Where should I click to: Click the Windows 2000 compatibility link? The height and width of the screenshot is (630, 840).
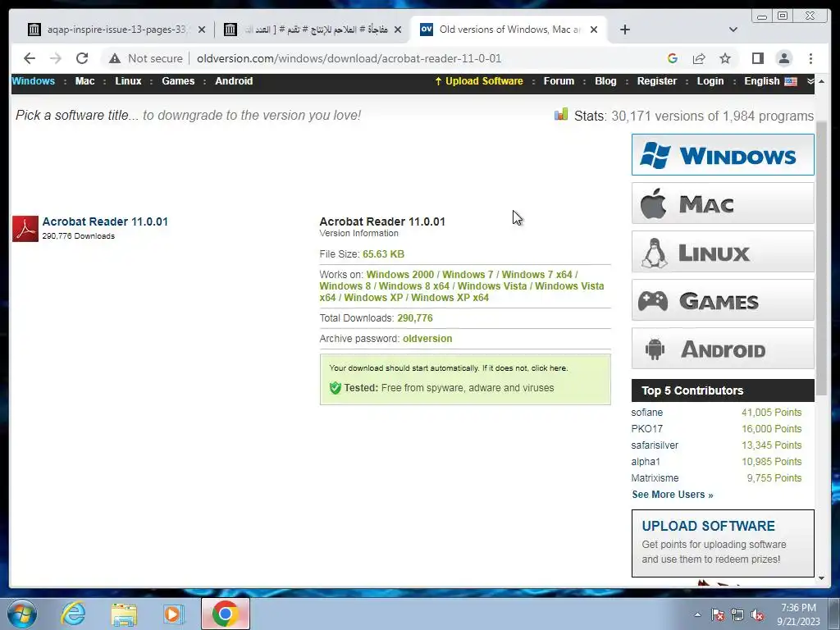click(x=400, y=274)
